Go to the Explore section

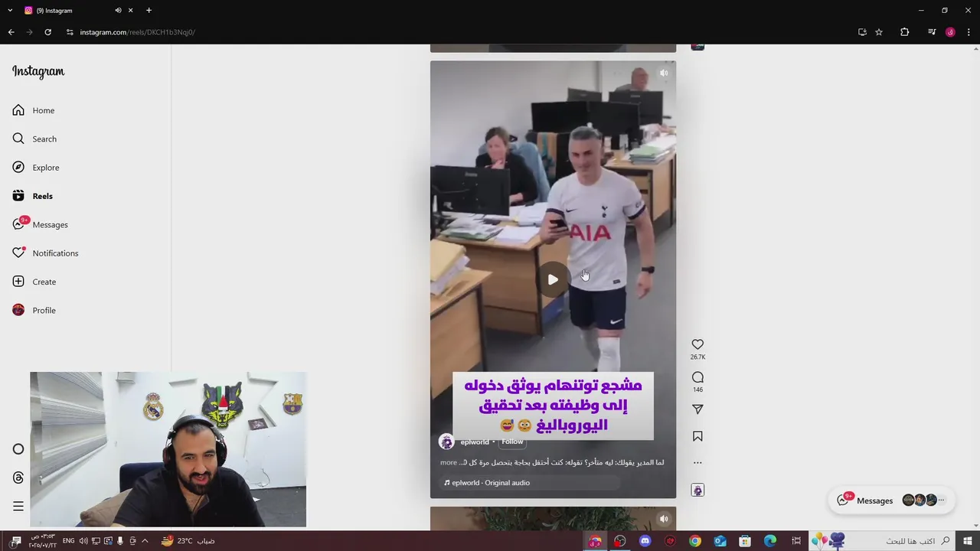pyautogui.click(x=46, y=168)
